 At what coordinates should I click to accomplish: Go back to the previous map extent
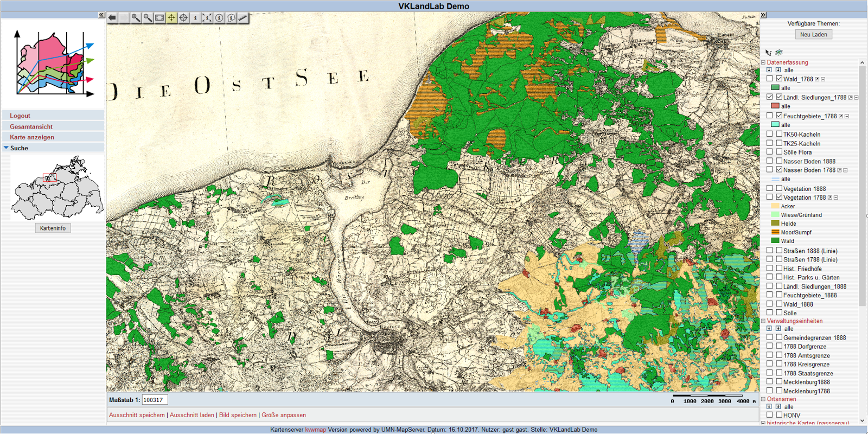pyautogui.click(x=112, y=18)
